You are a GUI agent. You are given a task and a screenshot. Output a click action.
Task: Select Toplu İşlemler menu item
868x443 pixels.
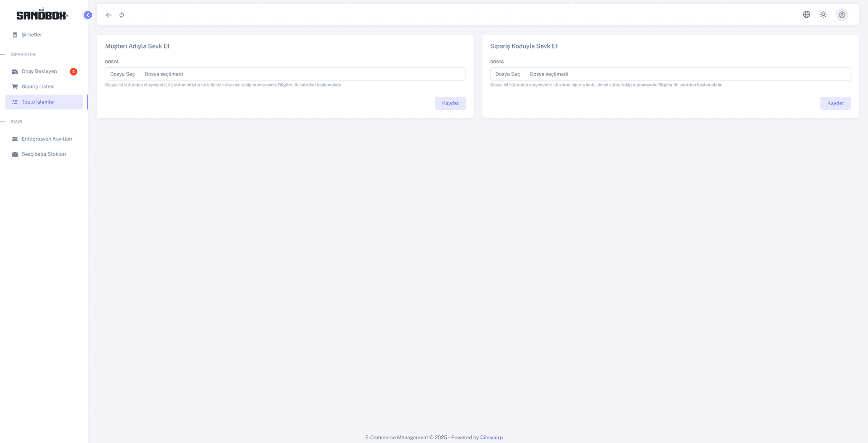coord(38,102)
